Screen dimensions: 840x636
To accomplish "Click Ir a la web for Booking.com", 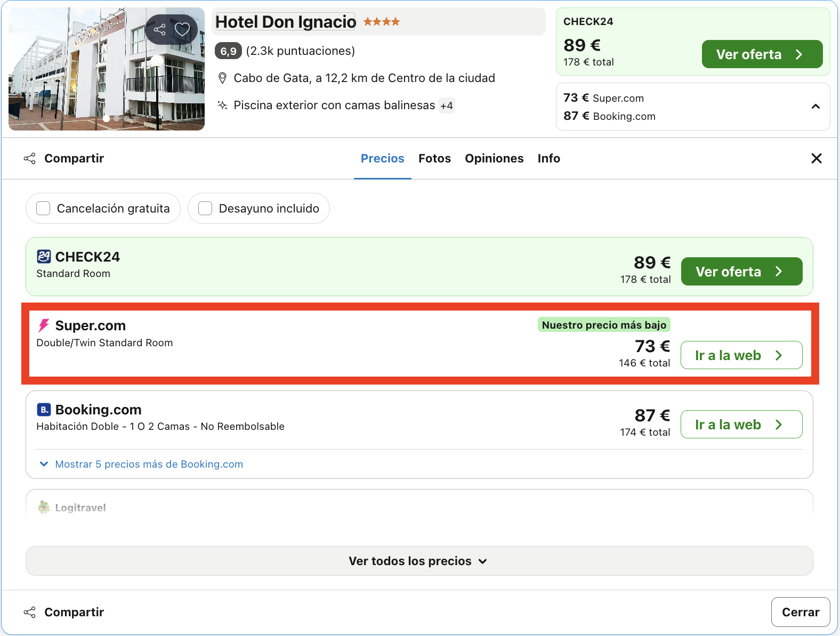I will (741, 425).
